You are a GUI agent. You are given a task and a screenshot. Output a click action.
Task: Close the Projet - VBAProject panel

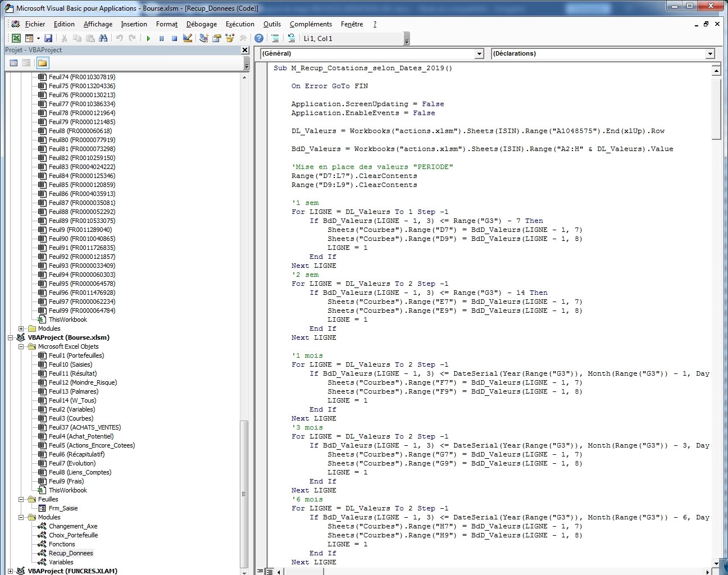[245, 50]
